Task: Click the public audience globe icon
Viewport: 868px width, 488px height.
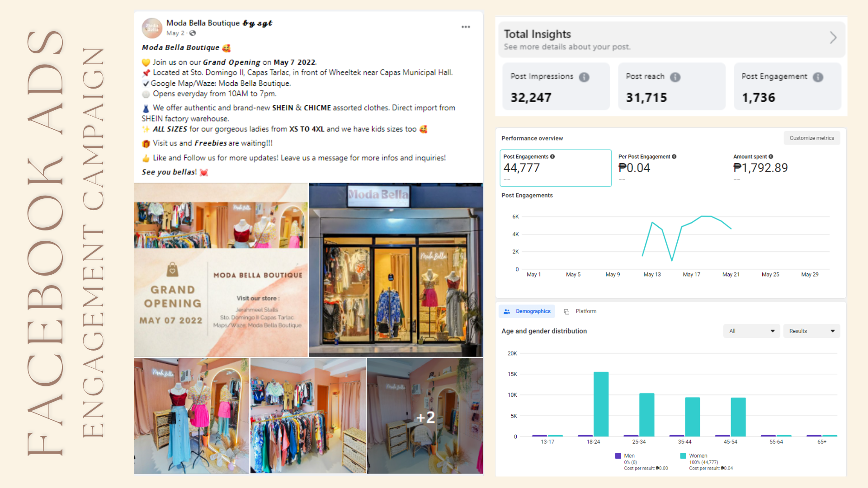Action: click(x=193, y=33)
